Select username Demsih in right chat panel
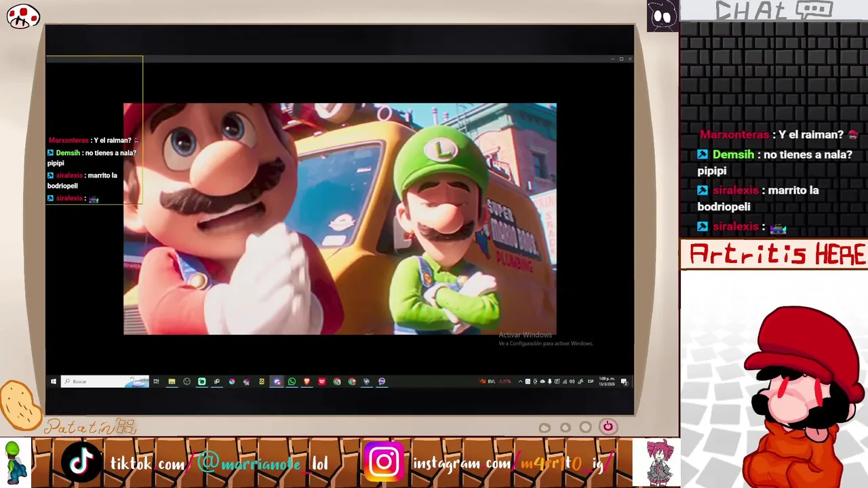The width and height of the screenshot is (868, 488). (x=733, y=155)
